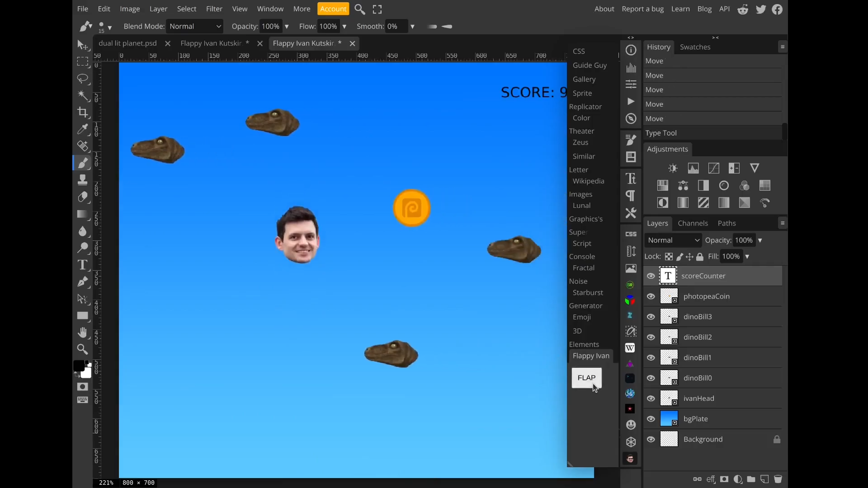Select the Crop tool

[x=82, y=112]
